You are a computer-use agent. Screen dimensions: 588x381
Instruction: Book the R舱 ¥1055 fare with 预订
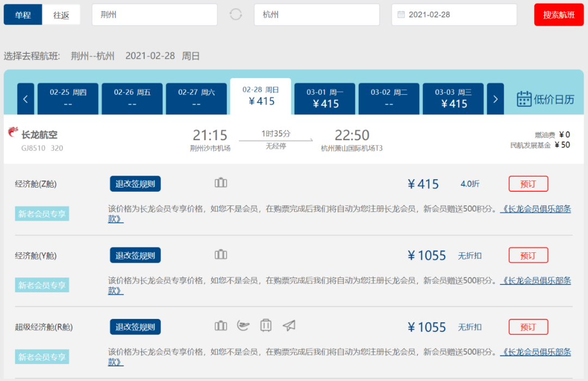[528, 326]
